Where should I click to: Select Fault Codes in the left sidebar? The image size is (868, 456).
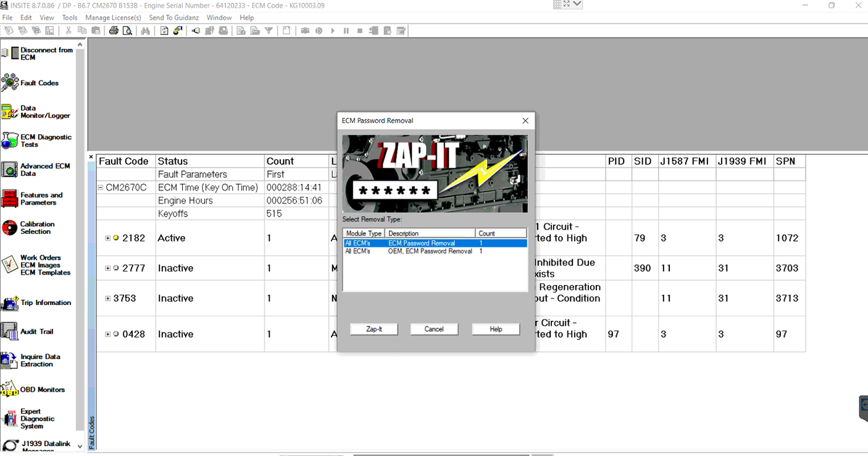click(41, 82)
